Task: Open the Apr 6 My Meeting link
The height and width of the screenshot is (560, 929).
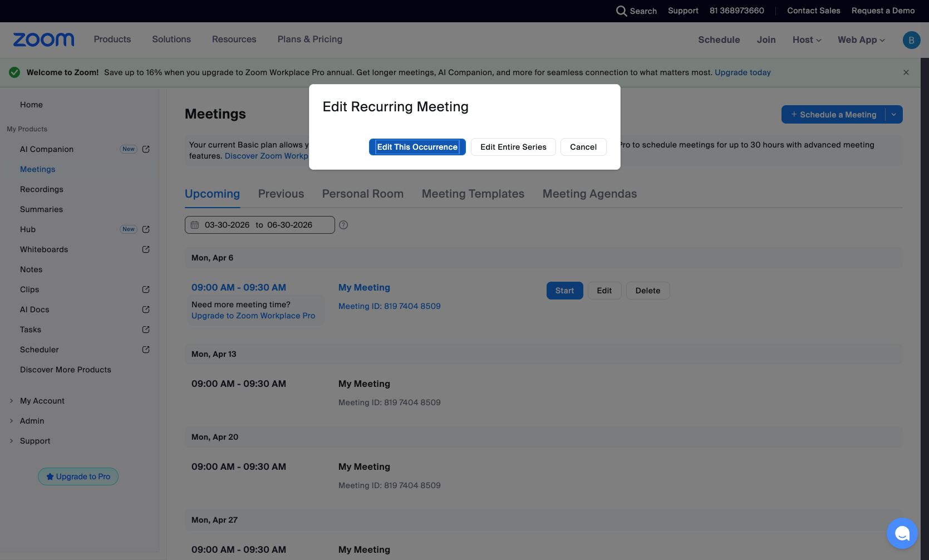Action: (x=365, y=288)
